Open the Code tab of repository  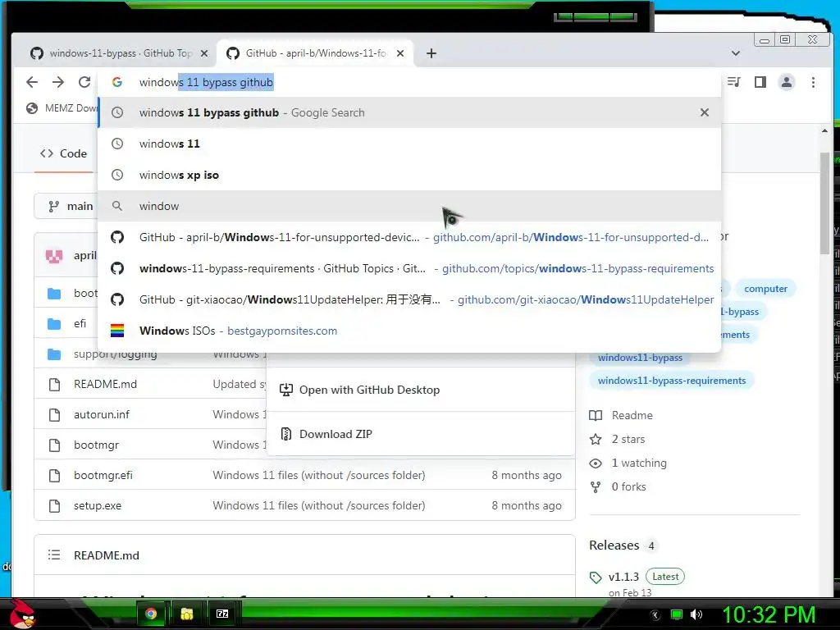(63, 153)
